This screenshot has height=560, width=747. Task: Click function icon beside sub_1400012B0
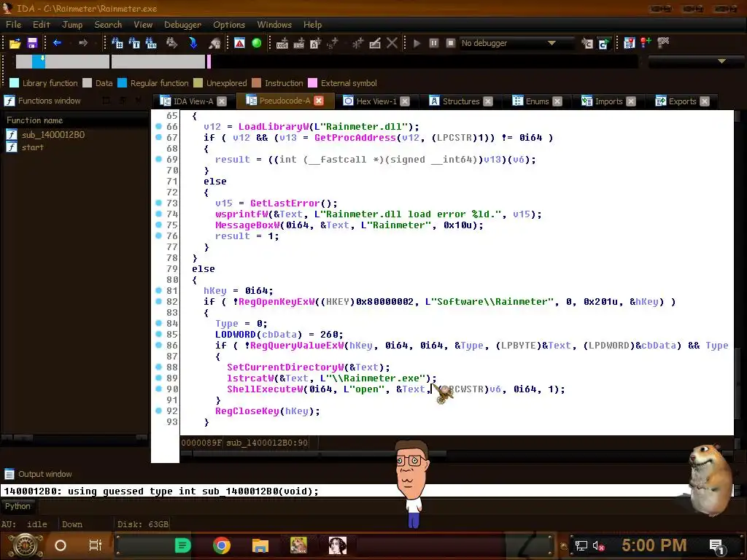12,135
